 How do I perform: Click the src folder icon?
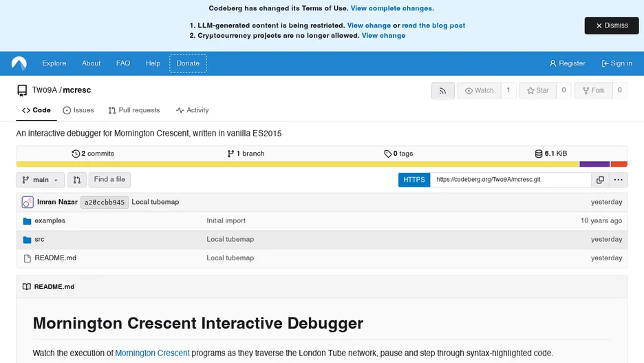(27, 240)
